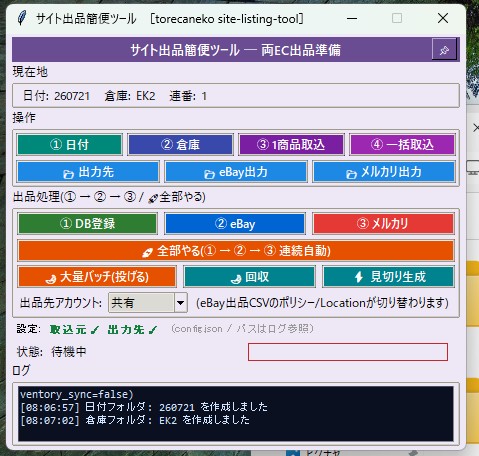Viewport: 479px width, 456px height.
Task: Close the サイト出品簡便ツール window
Action: (443, 18)
